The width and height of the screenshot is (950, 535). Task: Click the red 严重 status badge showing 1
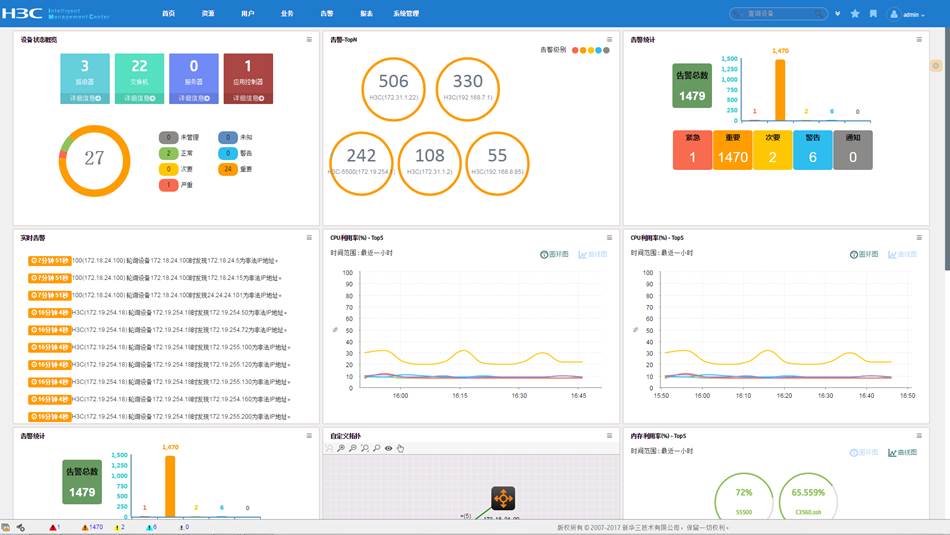click(168, 185)
